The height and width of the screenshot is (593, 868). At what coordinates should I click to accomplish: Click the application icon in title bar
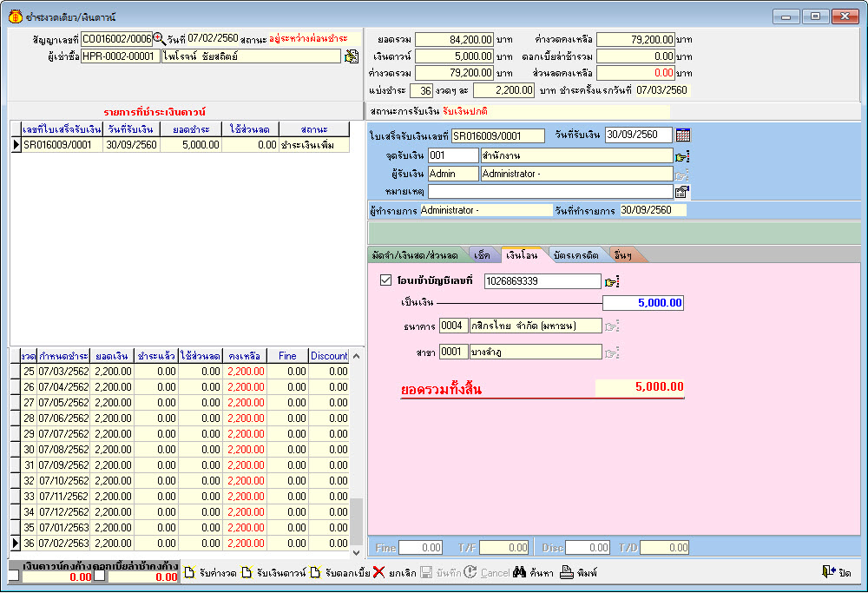(16, 16)
